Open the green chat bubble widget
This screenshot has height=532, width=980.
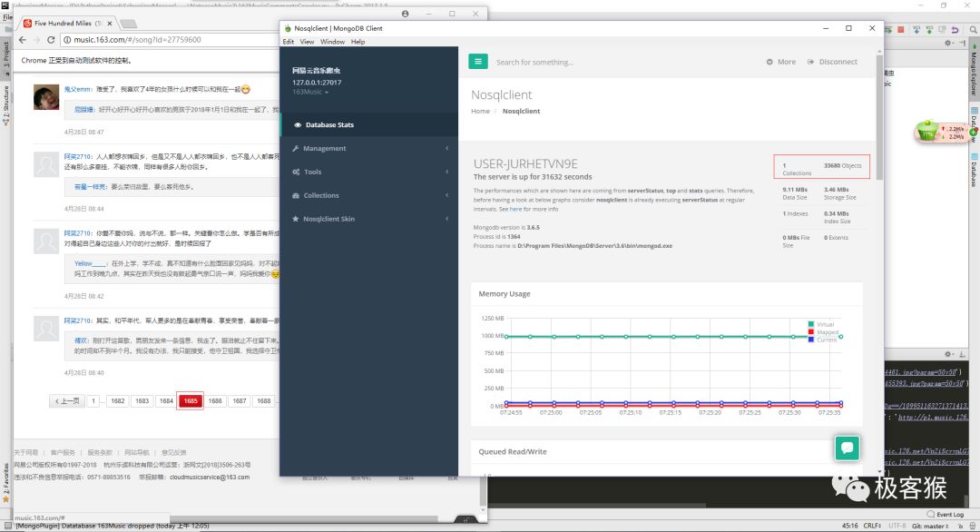click(847, 448)
